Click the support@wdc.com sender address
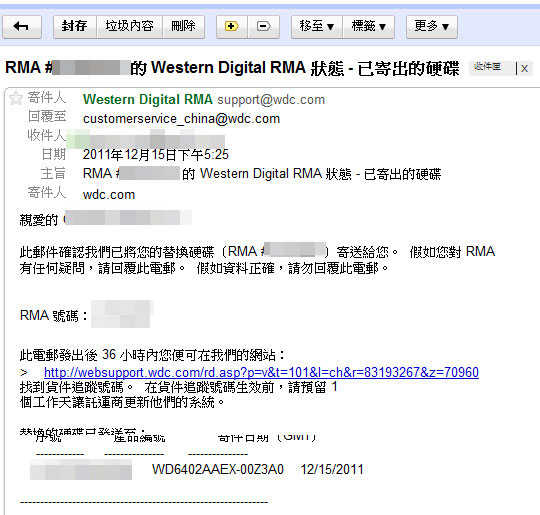Viewport: 540px width, 515px height. [271, 100]
